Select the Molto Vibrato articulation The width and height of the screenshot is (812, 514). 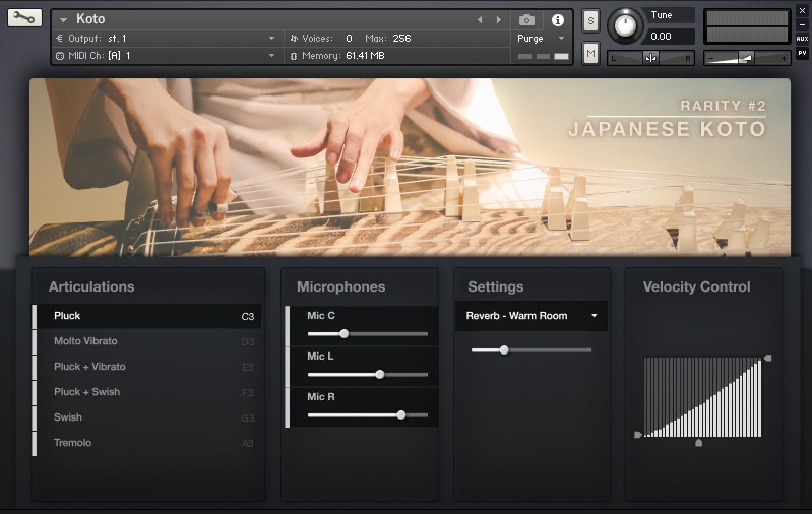pyautogui.click(x=85, y=341)
